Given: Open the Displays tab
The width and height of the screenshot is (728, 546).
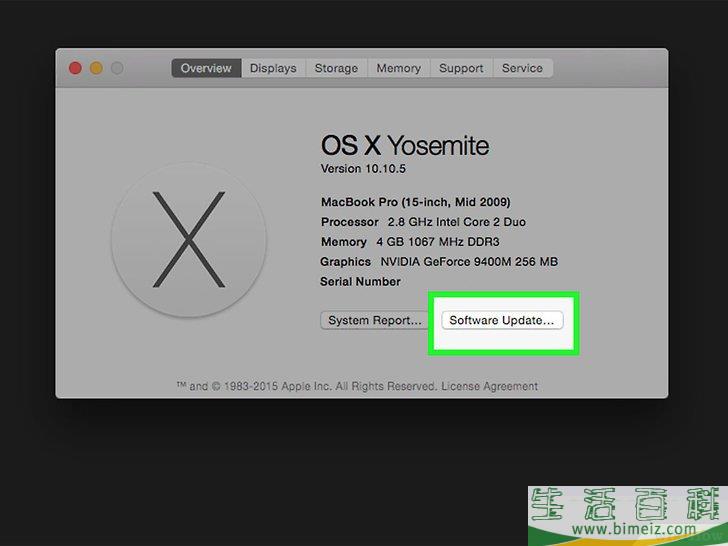Looking at the screenshot, I should [x=273, y=68].
